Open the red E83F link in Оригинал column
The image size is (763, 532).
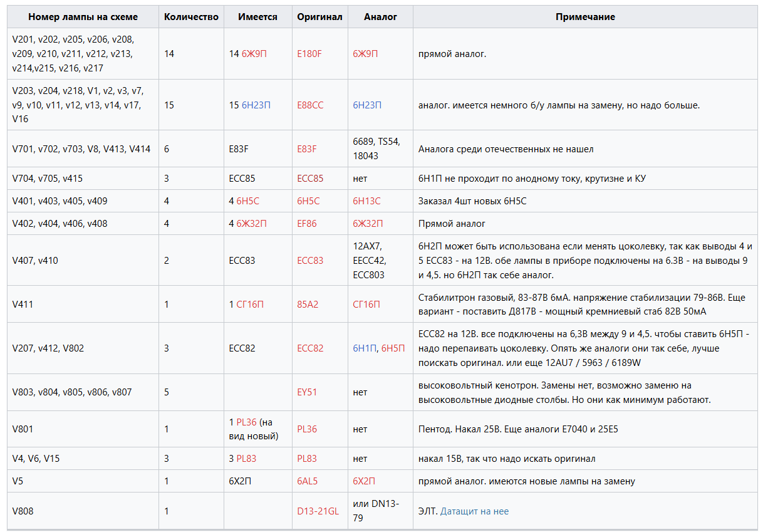(x=307, y=149)
